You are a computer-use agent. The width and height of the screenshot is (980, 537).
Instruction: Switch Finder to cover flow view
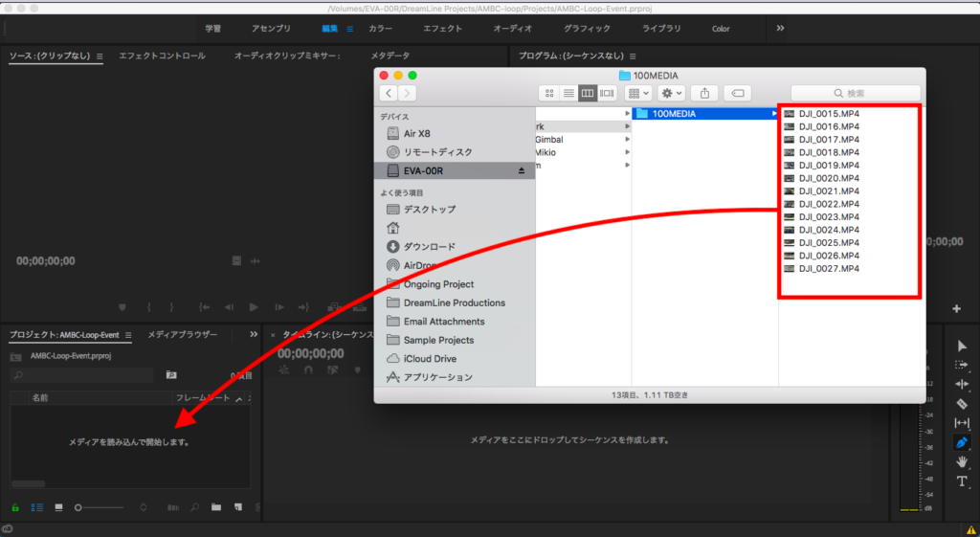607,93
